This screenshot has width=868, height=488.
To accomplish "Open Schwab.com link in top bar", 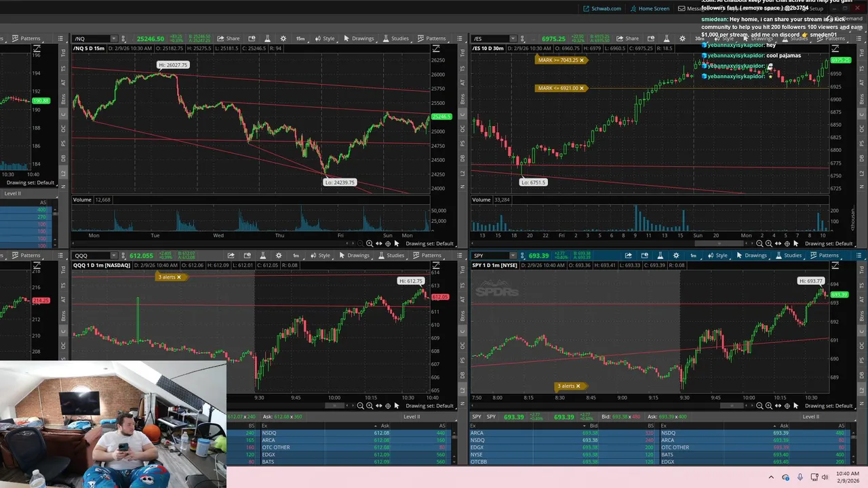I will pos(601,9).
